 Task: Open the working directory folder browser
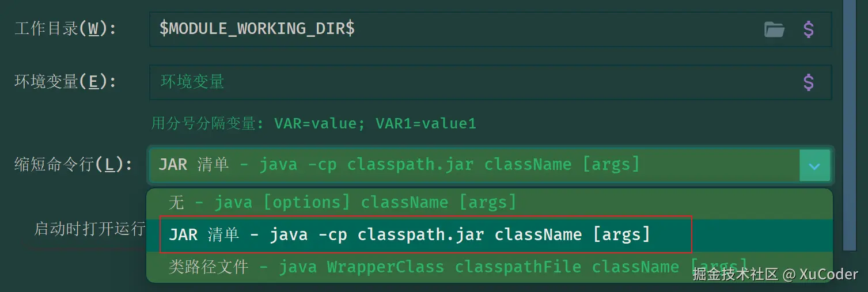pyautogui.click(x=774, y=29)
